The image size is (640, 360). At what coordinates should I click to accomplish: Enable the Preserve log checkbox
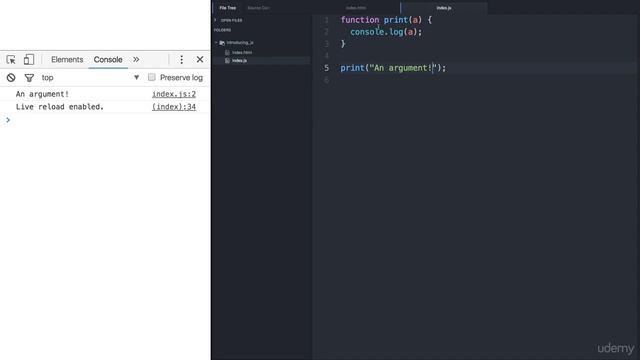coord(151,77)
